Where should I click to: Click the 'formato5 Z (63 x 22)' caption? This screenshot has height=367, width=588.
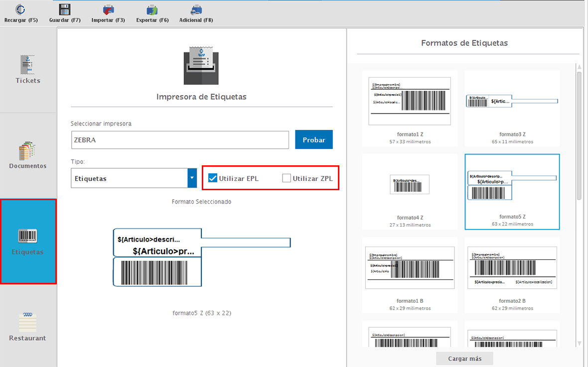(202, 313)
